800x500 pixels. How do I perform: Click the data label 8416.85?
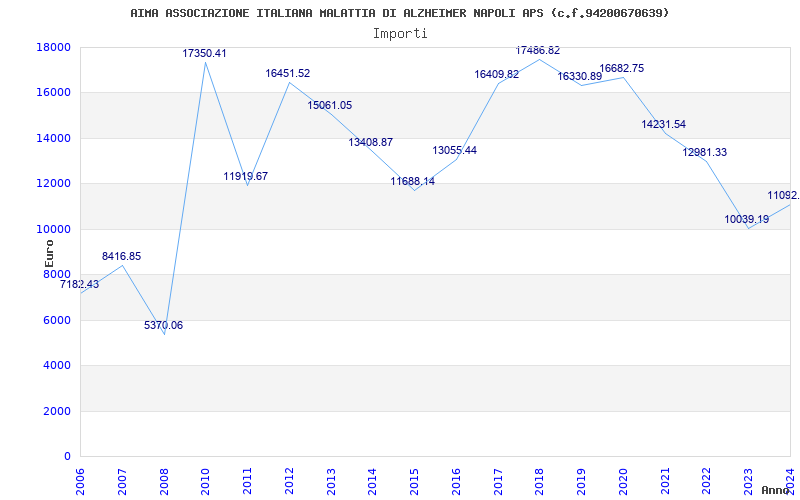[121, 257]
